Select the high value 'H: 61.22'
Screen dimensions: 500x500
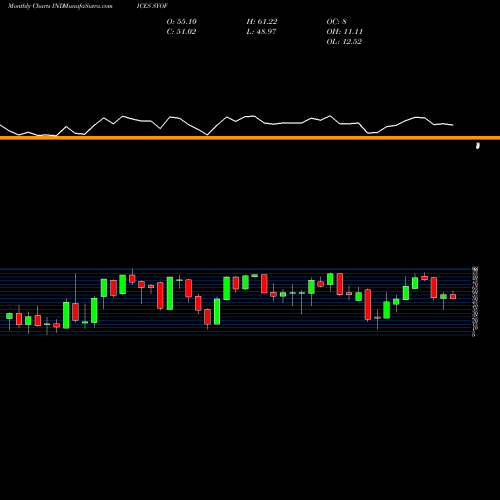pos(262,22)
